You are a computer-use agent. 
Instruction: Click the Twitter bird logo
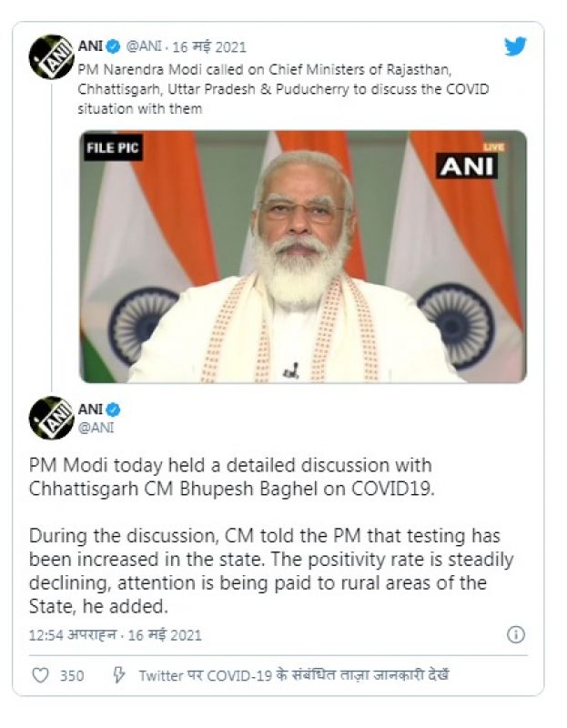tap(515, 46)
